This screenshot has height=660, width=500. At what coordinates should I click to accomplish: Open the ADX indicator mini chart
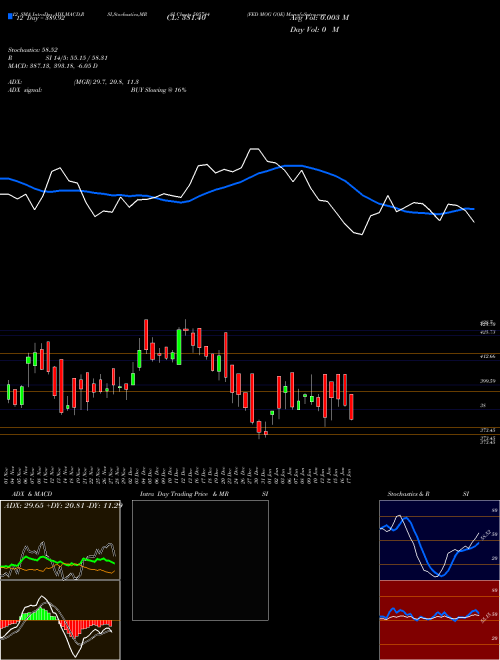coord(60,540)
